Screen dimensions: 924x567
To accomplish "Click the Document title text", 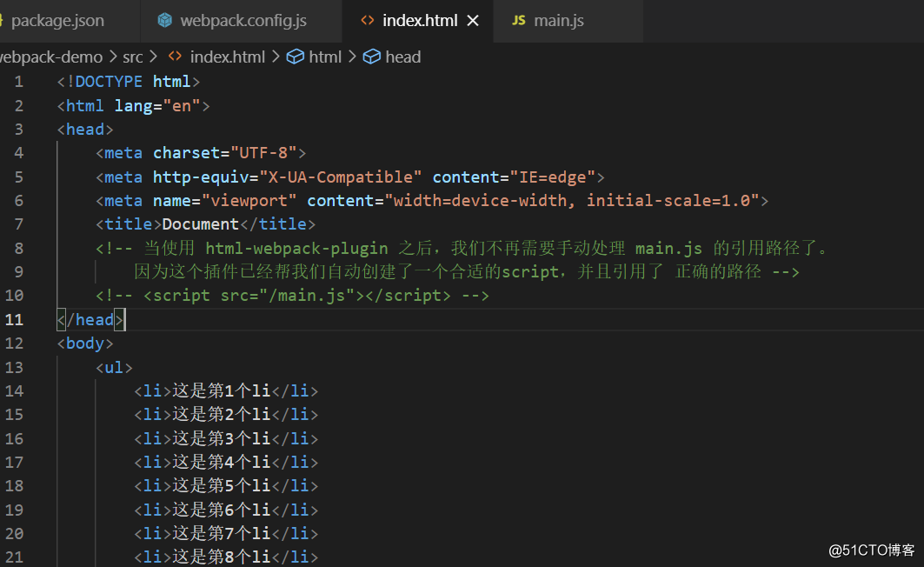I will [200, 224].
